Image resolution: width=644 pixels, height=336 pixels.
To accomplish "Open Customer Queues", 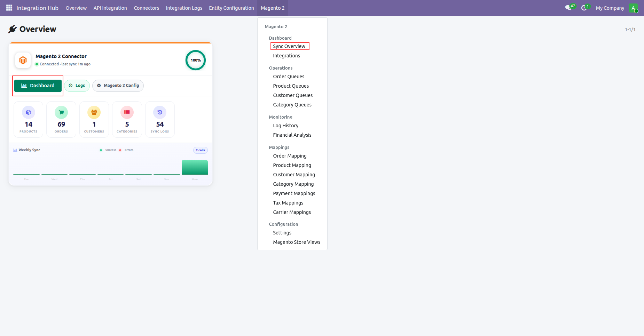I will tap(293, 95).
